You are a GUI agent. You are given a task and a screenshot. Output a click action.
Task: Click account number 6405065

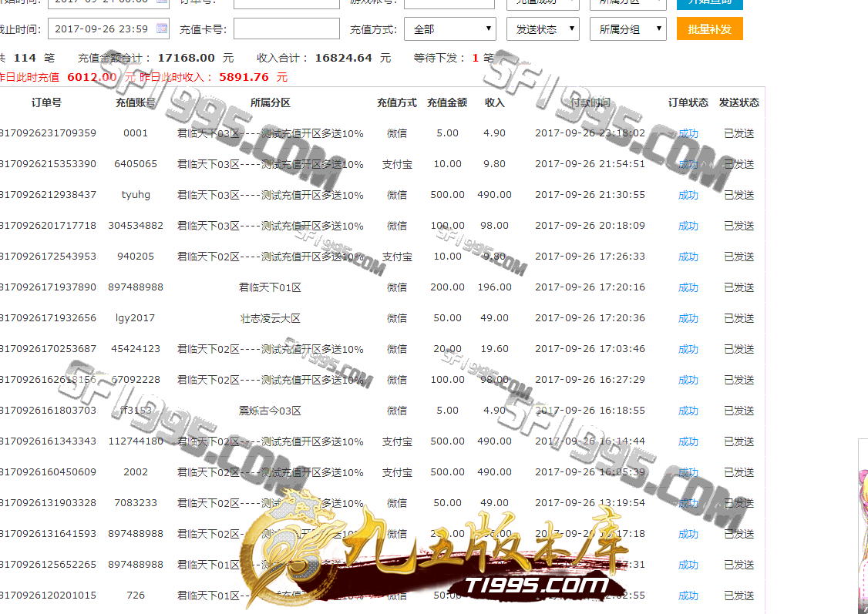[x=136, y=164]
